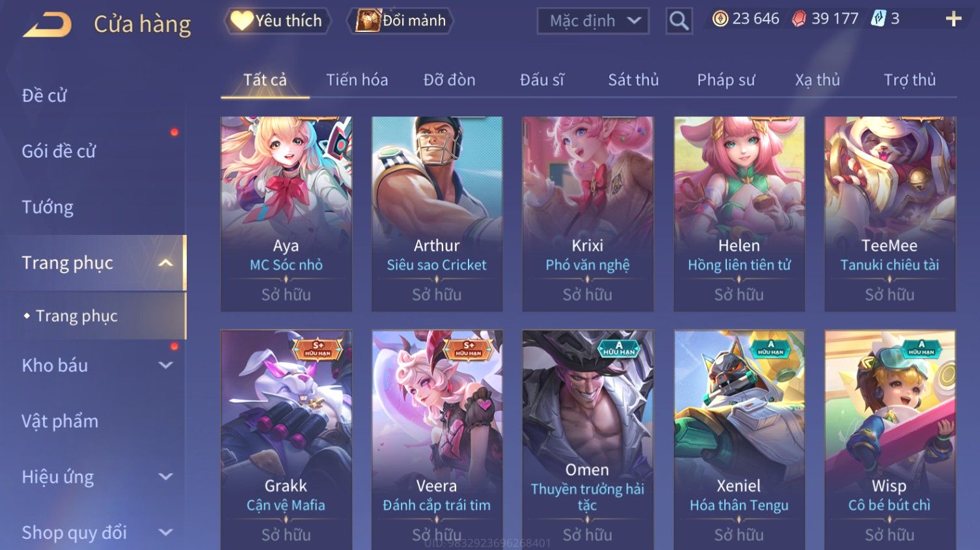Open the Gói đề cử menu item
Screen dimensions: 980x550
click(59, 151)
